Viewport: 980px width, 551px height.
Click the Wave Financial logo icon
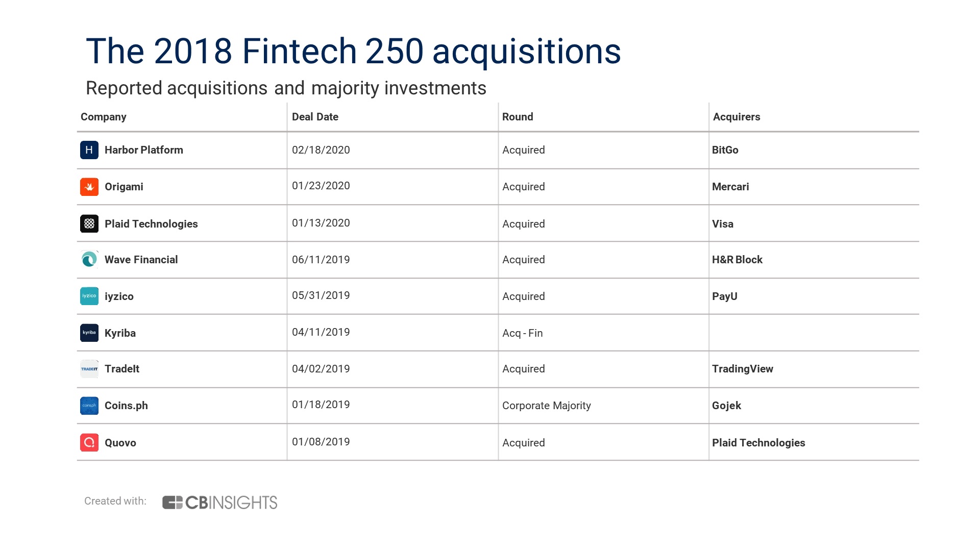(89, 260)
